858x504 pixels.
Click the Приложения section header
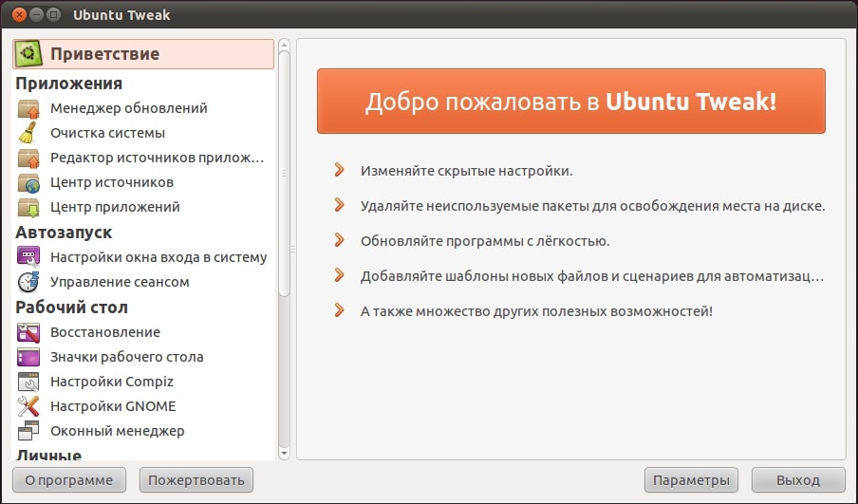69,84
